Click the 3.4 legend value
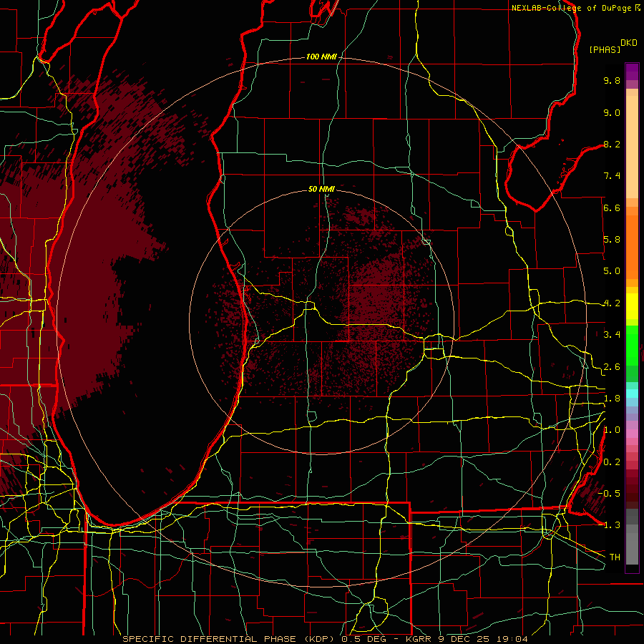This screenshot has width=644, height=644. tap(612, 335)
